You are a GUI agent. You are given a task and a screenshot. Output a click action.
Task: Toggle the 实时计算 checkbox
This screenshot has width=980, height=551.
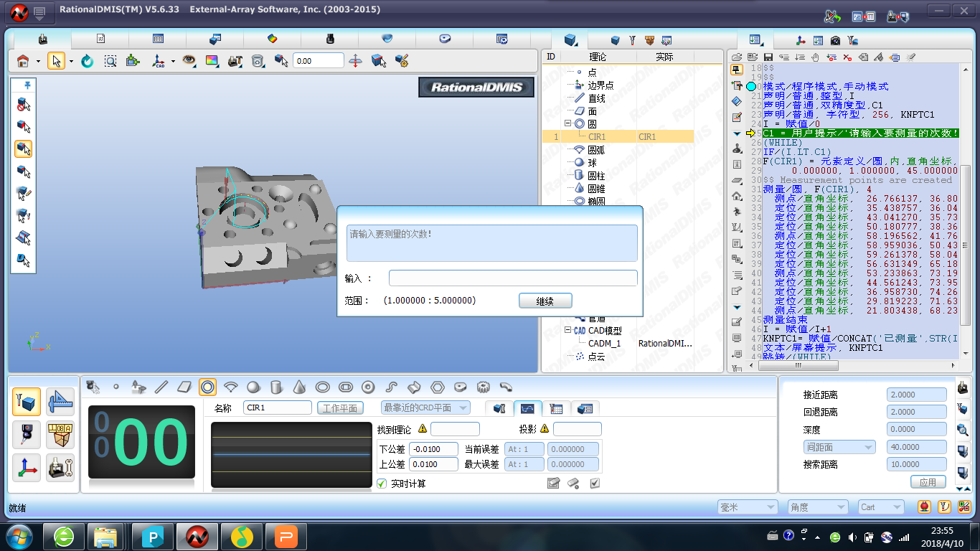pos(382,484)
